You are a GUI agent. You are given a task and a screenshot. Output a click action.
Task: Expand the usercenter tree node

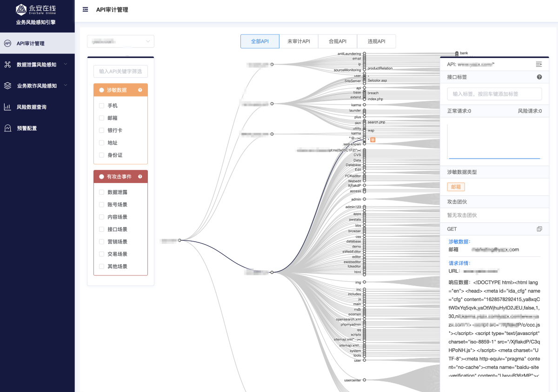click(x=365, y=380)
